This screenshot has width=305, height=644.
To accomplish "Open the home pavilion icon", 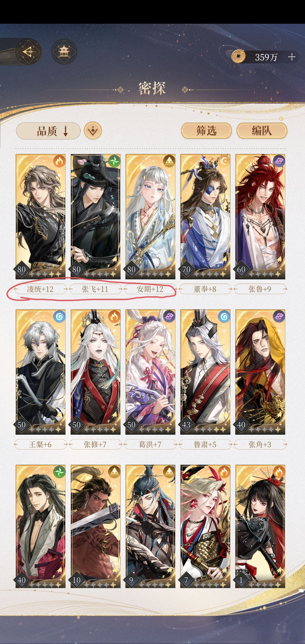I will click(64, 52).
